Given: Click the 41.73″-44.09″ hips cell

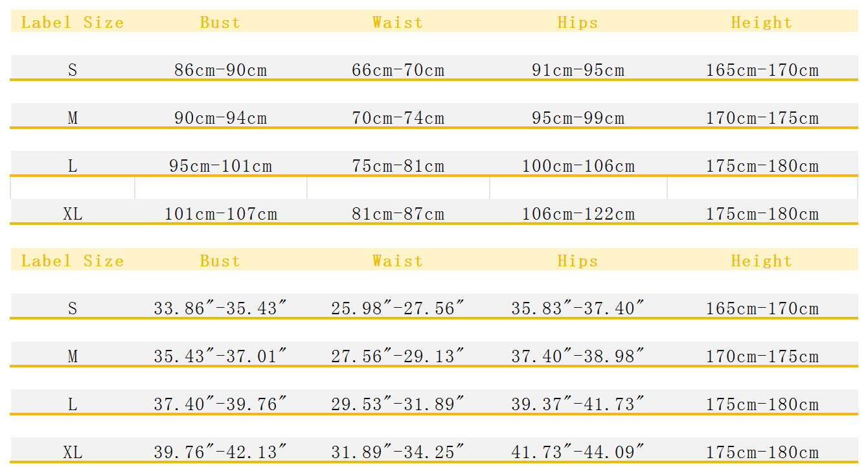Looking at the screenshot, I should [x=578, y=452].
